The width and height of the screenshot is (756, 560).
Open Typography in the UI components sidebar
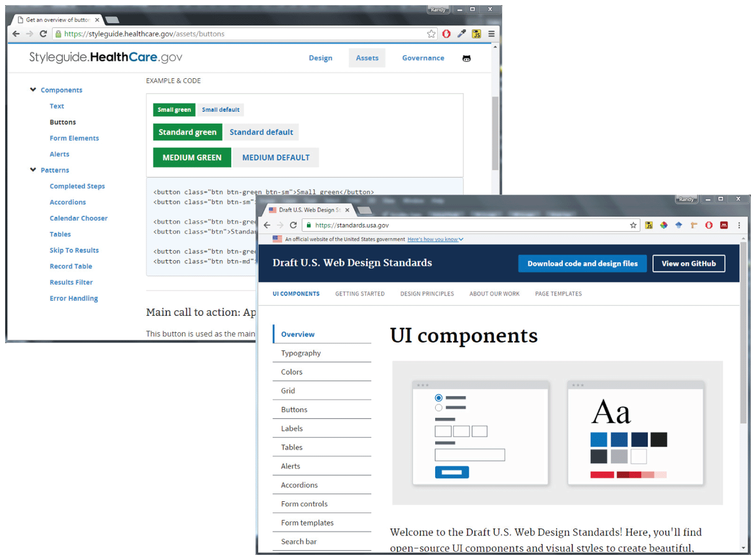click(x=301, y=353)
